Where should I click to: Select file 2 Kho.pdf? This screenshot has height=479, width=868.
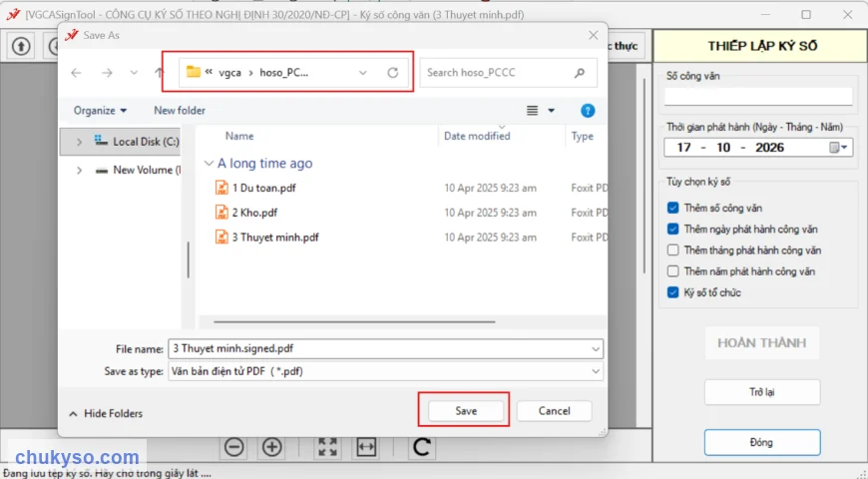point(254,213)
